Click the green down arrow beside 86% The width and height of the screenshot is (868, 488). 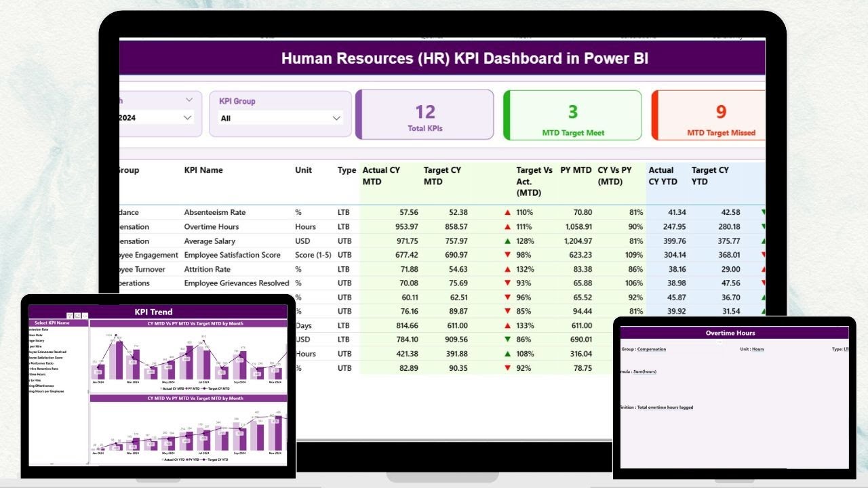[x=507, y=340]
